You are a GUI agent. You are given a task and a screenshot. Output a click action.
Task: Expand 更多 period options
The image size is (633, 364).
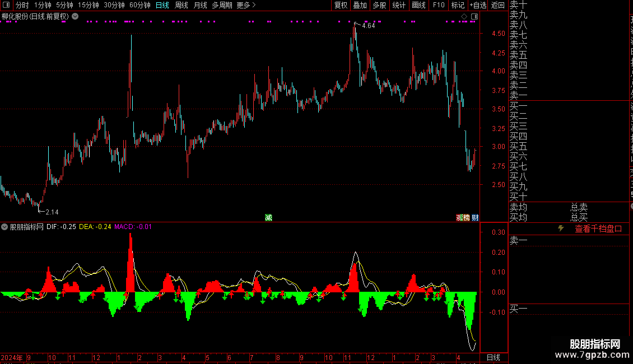(x=246, y=5)
